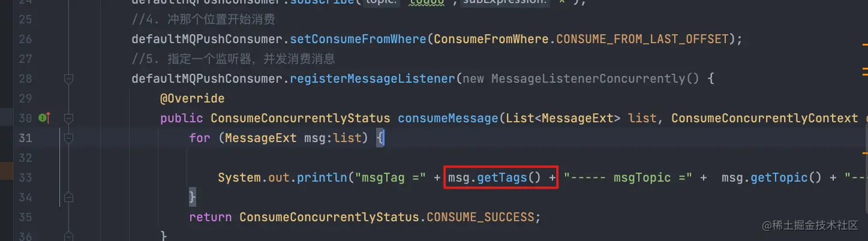868x241 pixels.
Task: Click the implements-method gutter icon on line 30
Action: (x=44, y=118)
